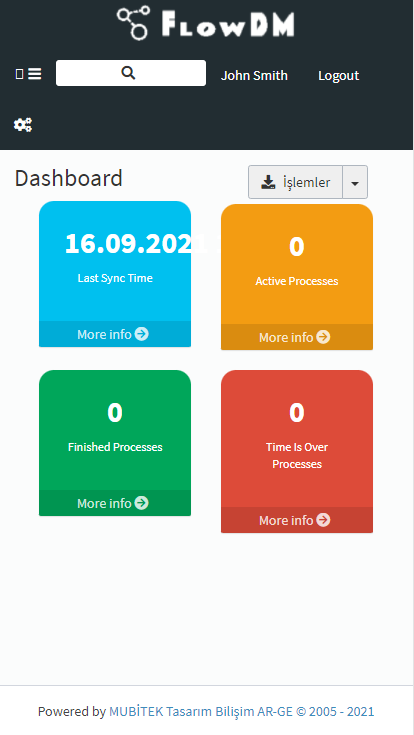Open the John Smith user menu
Screen dimensions: 414x735
(x=254, y=75)
